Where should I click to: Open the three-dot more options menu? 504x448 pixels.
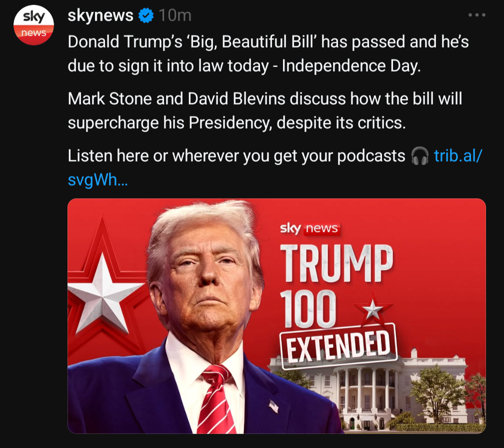(476, 15)
